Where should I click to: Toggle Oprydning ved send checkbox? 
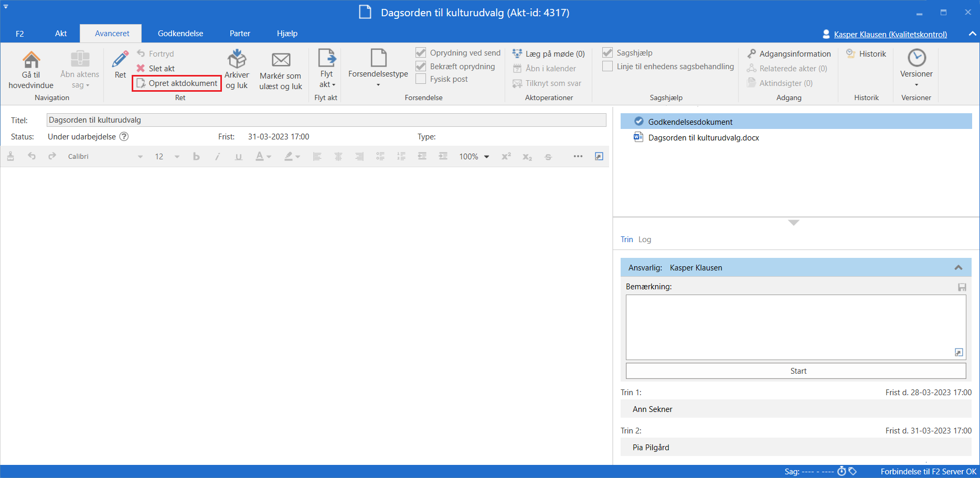click(x=421, y=52)
